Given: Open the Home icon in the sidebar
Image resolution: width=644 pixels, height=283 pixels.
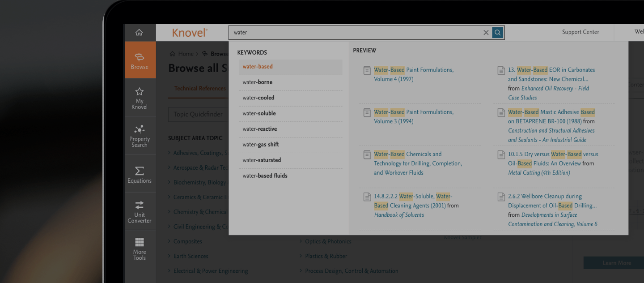Looking at the screenshot, I should tap(139, 32).
